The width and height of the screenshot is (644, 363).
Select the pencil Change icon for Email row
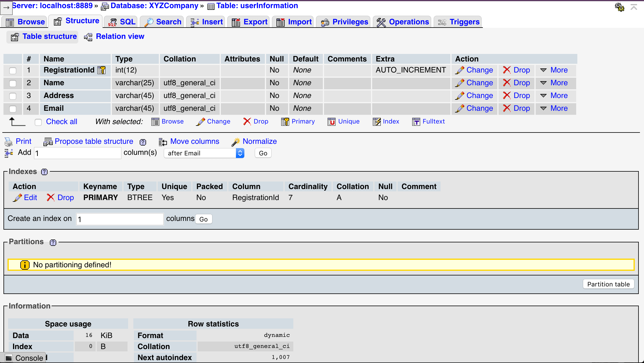pyautogui.click(x=460, y=108)
